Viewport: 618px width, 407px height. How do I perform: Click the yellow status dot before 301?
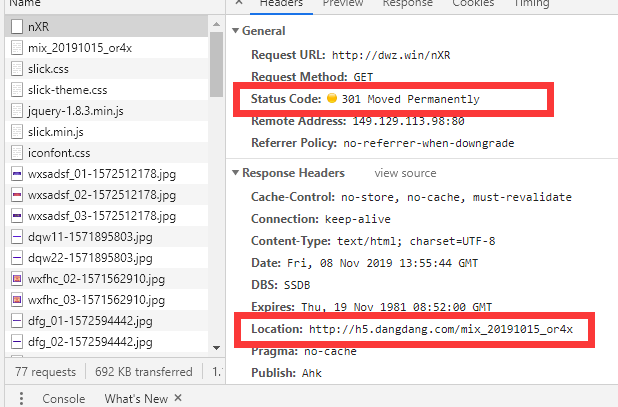tap(330, 100)
